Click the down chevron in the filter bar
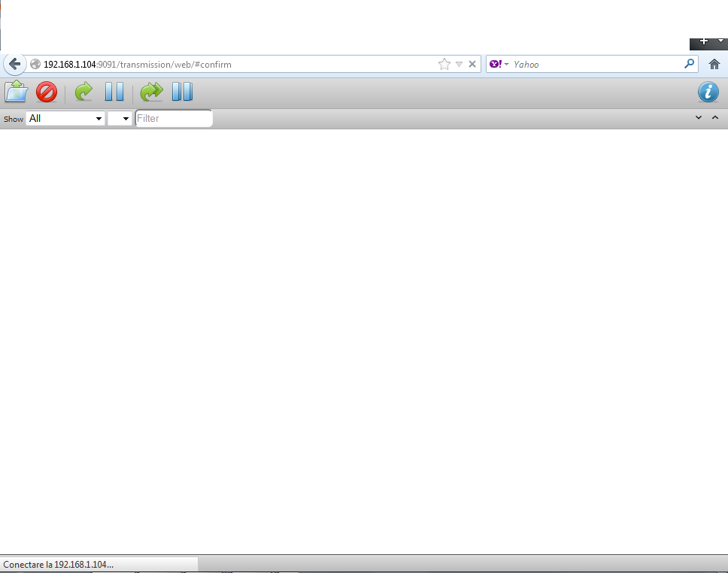The image size is (728, 573). pos(699,117)
